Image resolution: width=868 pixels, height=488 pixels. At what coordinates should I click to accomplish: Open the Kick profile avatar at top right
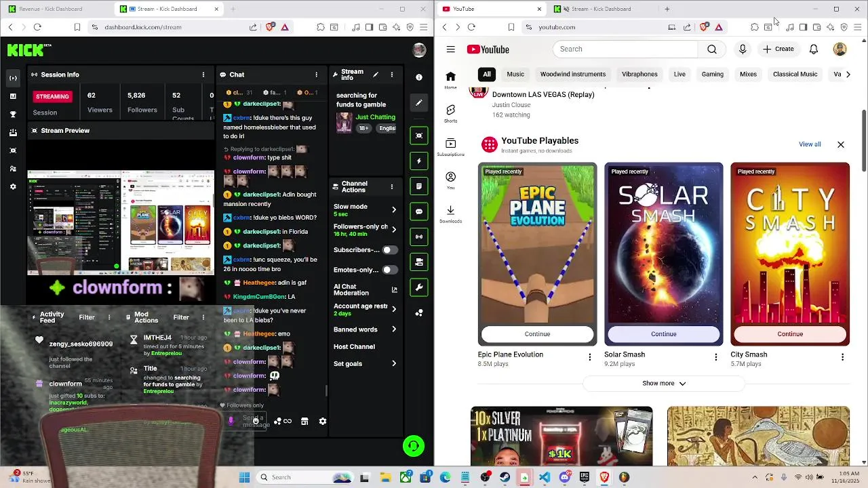point(419,49)
